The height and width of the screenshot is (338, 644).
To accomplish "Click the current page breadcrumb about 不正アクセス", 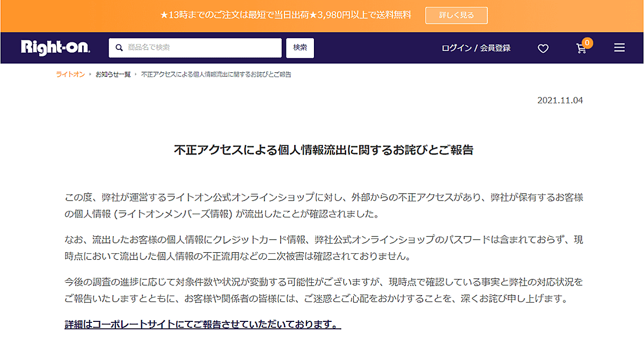I will [216, 75].
